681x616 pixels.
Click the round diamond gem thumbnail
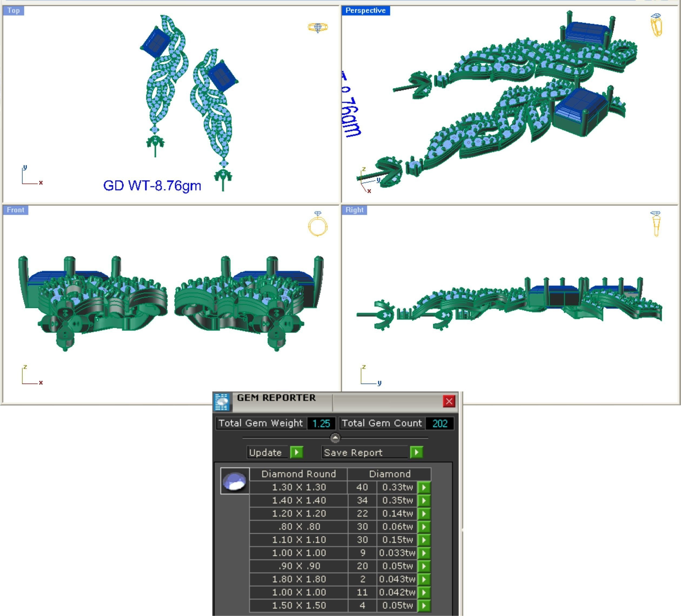coord(235,481)
